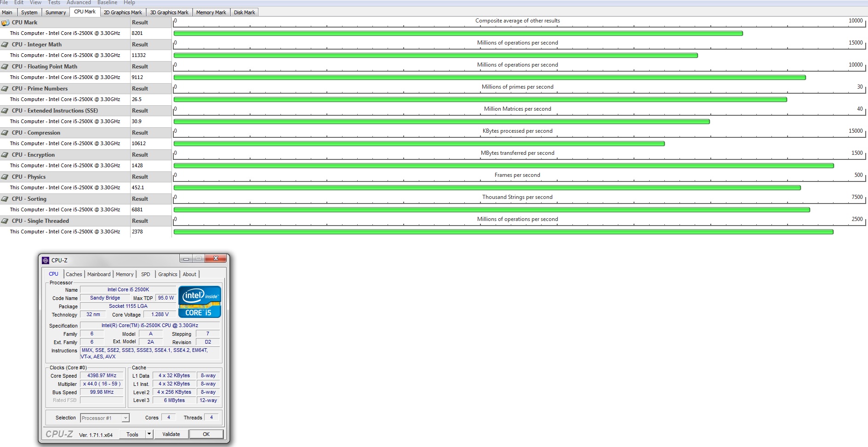Switch to the System tab
Viewport: 868px width, 447px height.
[x=29, y=12]
